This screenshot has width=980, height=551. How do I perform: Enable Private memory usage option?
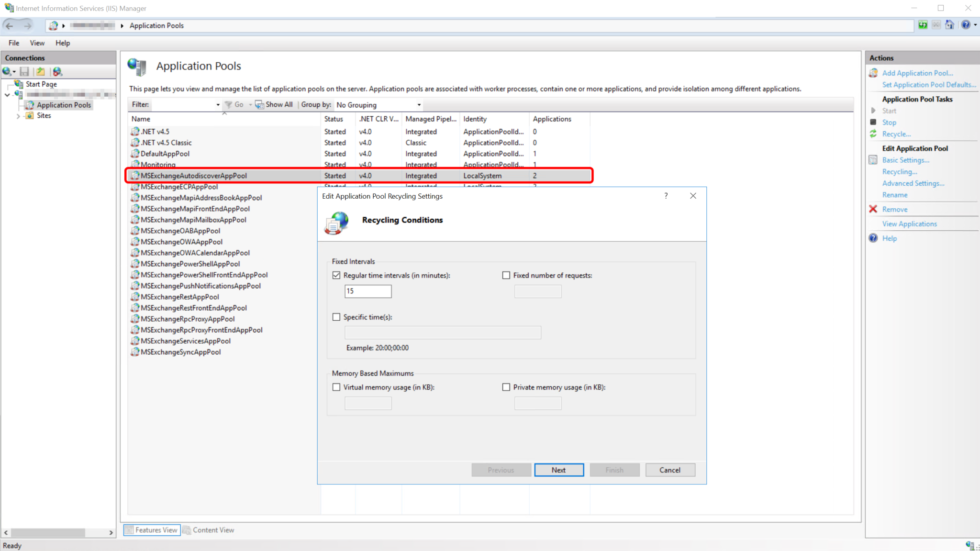click(506, 387)
